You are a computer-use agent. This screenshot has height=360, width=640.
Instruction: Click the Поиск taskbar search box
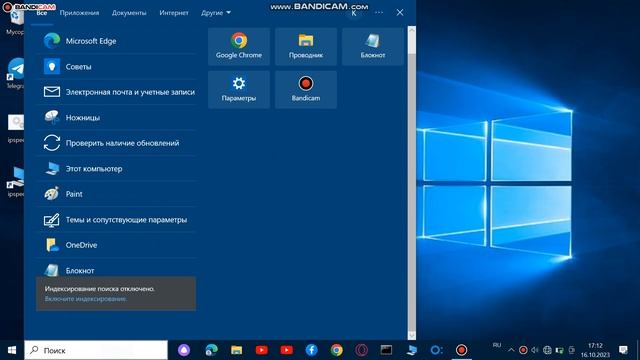tap(96, 350)
